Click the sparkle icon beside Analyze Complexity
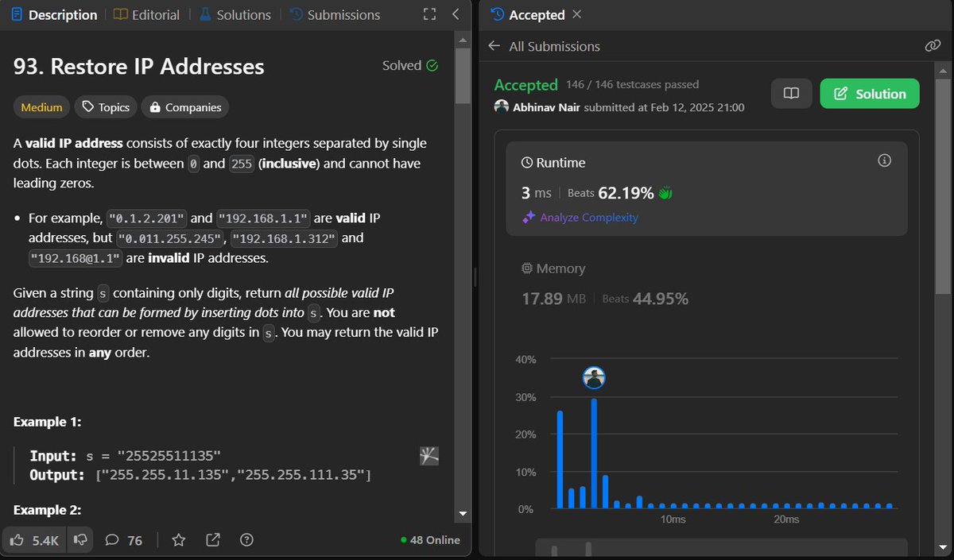The image size is (954, 560). click(x=529, y=217)
